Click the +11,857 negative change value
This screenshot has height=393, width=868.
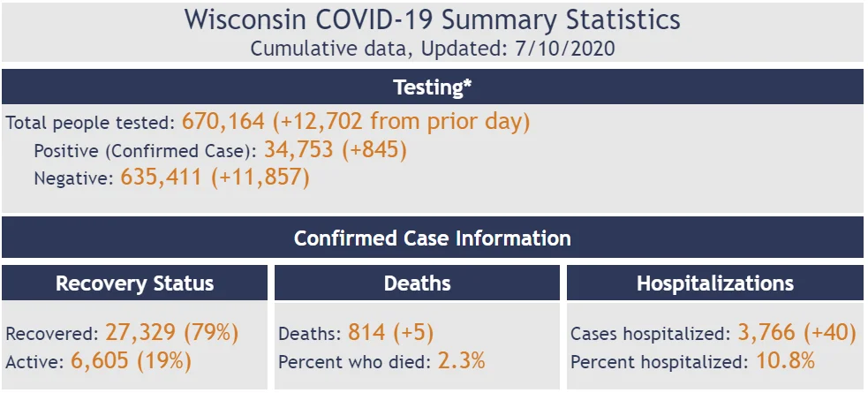pyautogui.click(x=259, y=178)
